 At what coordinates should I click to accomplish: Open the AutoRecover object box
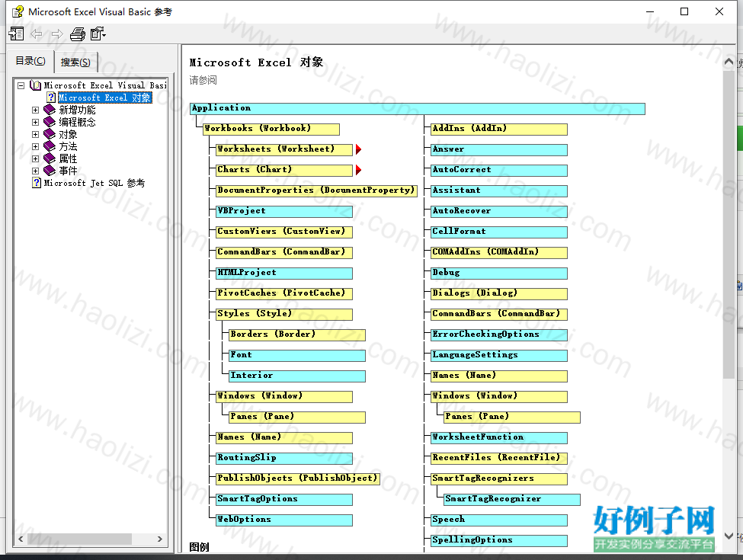coord(499,211)
